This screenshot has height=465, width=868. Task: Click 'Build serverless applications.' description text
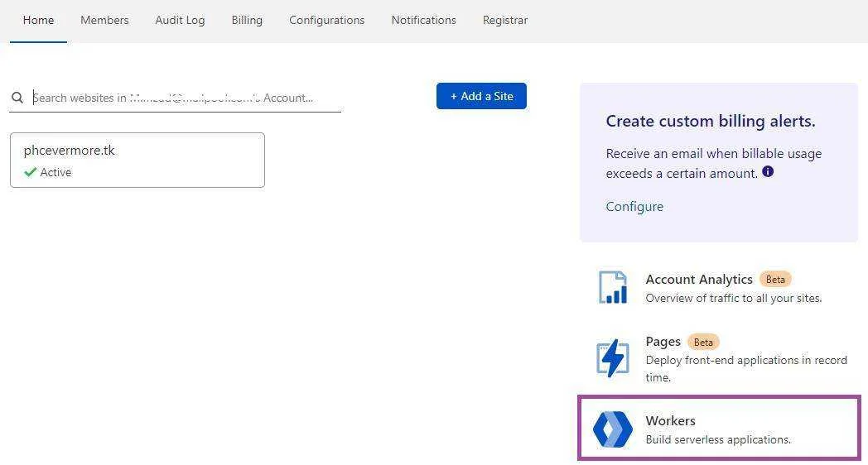pos(718,439)
